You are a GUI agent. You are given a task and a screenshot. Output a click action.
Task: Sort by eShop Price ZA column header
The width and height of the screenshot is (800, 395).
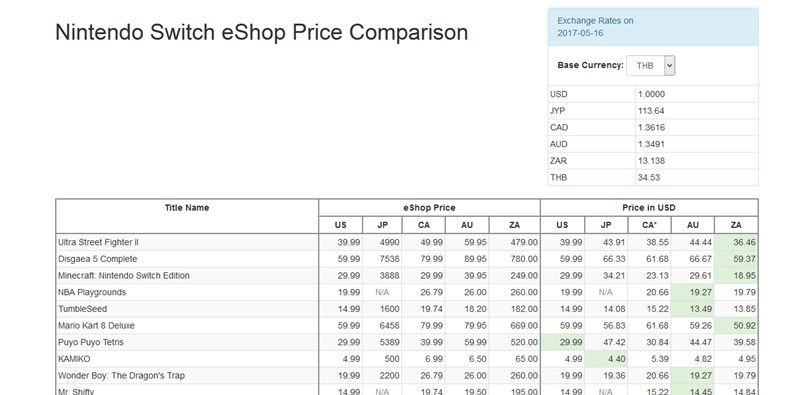514,225
